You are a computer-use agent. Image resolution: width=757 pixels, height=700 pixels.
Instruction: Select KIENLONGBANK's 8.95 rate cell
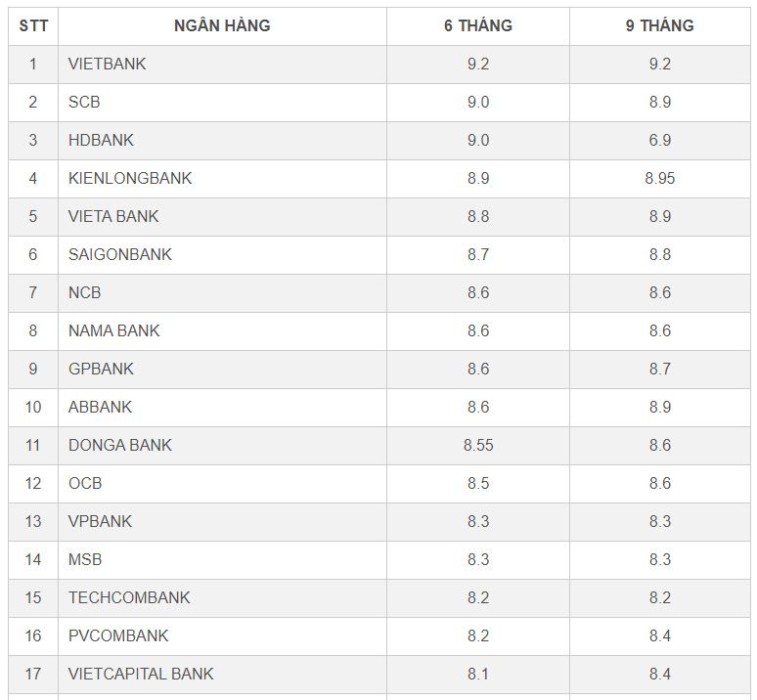pos(659,179)
